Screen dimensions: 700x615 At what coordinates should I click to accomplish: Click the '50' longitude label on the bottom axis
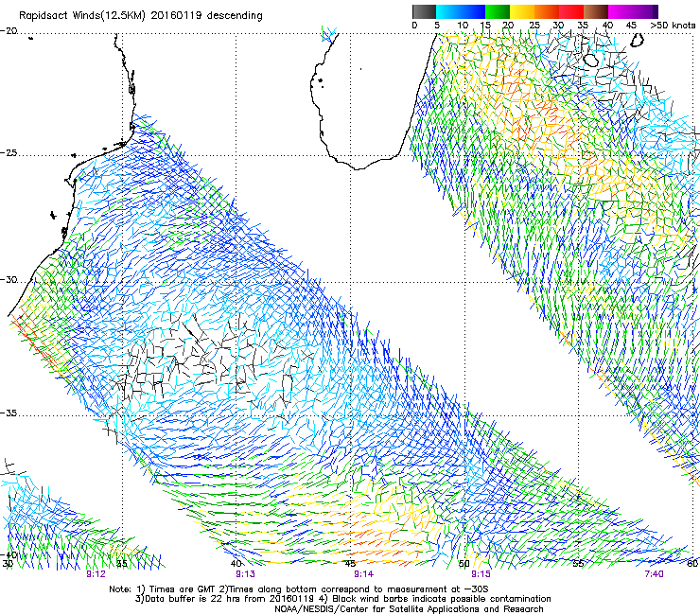[x=464, y=564]
